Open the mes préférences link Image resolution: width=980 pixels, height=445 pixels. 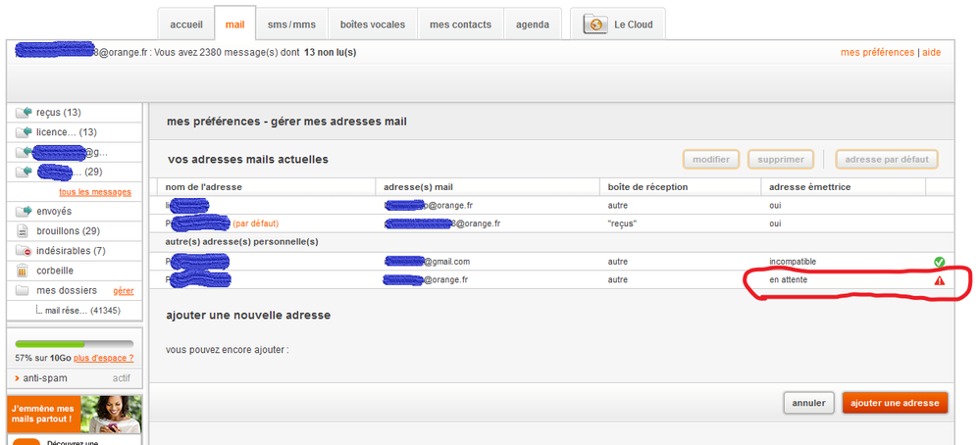[877, 52]
